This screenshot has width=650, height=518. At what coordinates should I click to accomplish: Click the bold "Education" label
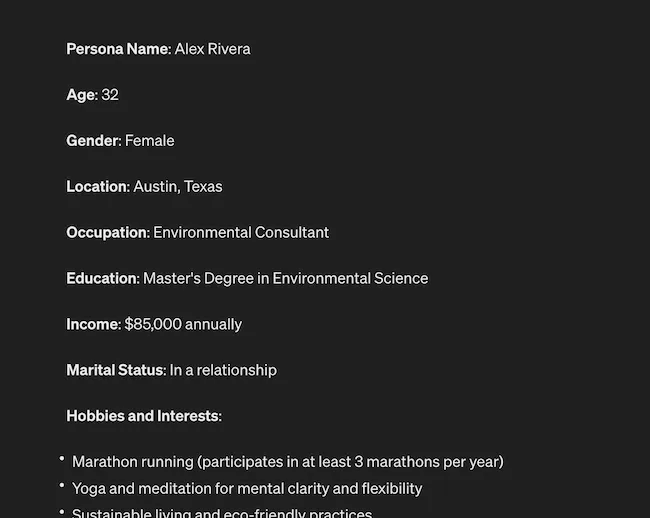pos(101,279)
